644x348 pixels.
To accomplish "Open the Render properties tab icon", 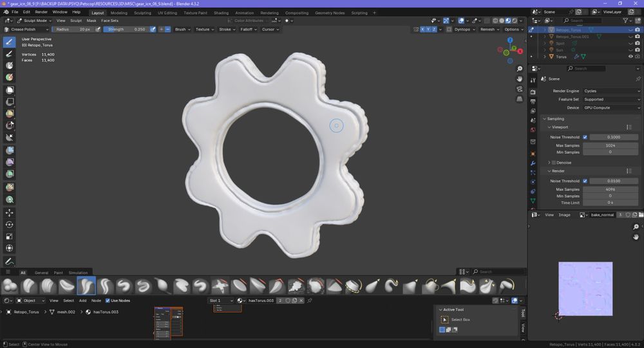I will point(533,91).
